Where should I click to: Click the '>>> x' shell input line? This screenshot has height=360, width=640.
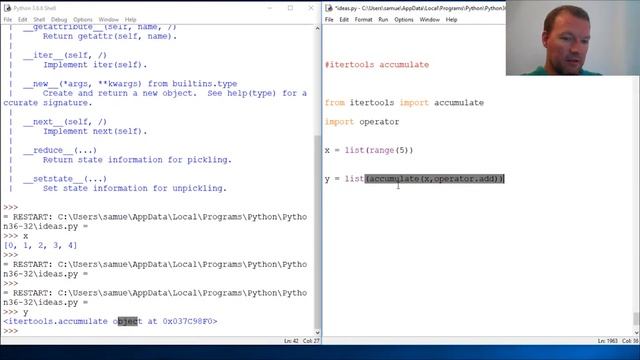pos(16,236)
